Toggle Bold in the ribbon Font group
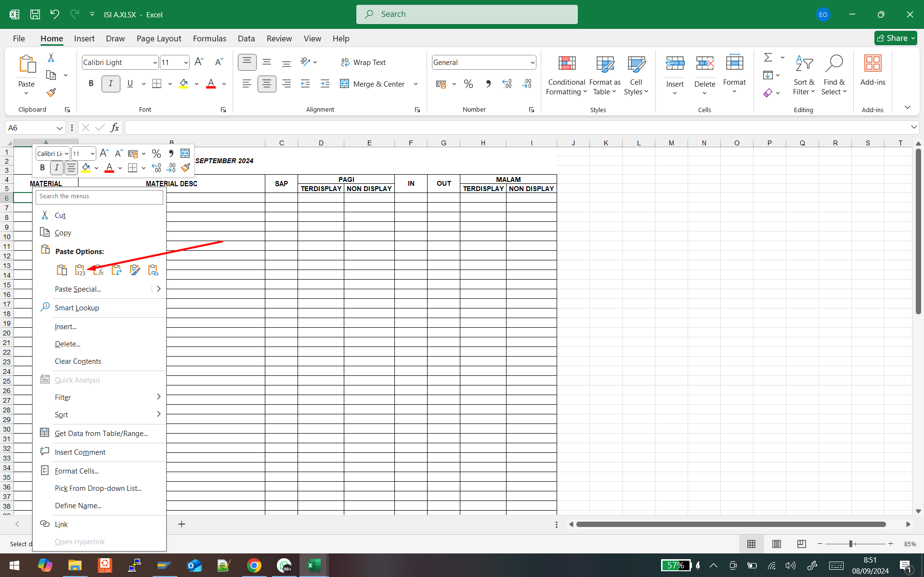This screenshot has height=577, width=924. (x=91, y=84)
